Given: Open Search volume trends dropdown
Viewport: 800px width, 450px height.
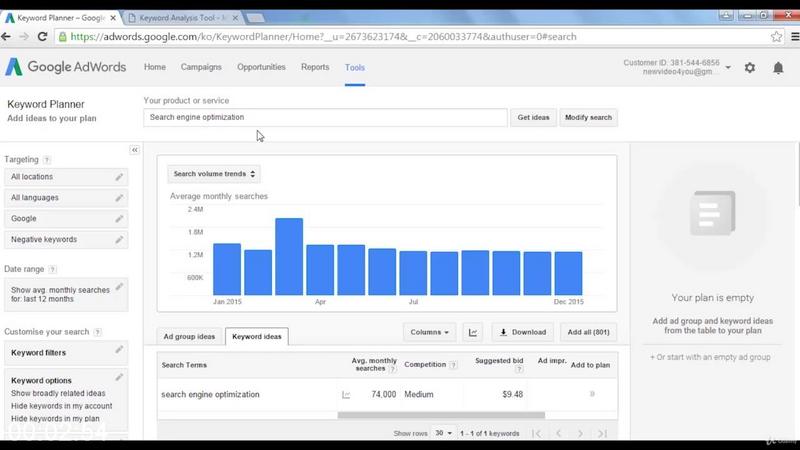Looking at the screenshot, I should pos(214,174).
